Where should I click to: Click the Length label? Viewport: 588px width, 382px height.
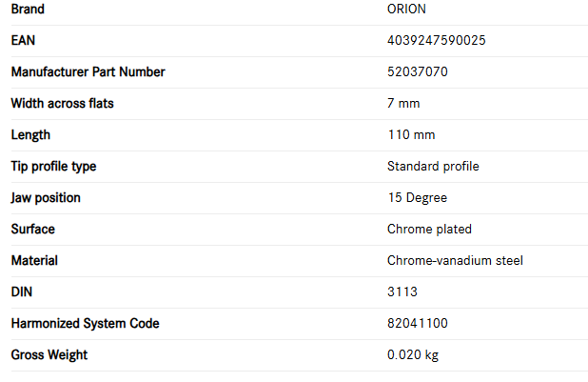click(x=30, y=135)
